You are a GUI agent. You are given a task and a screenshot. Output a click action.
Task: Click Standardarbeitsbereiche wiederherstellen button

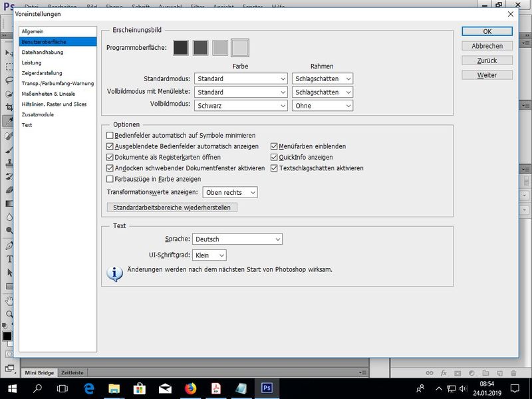(172, 207)
